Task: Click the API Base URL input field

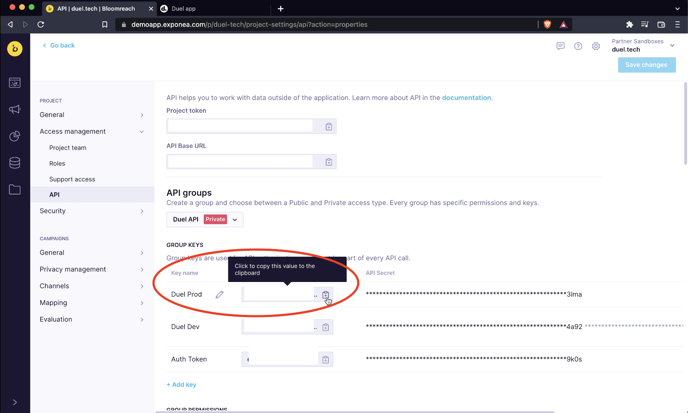Action: coord(240,162)
